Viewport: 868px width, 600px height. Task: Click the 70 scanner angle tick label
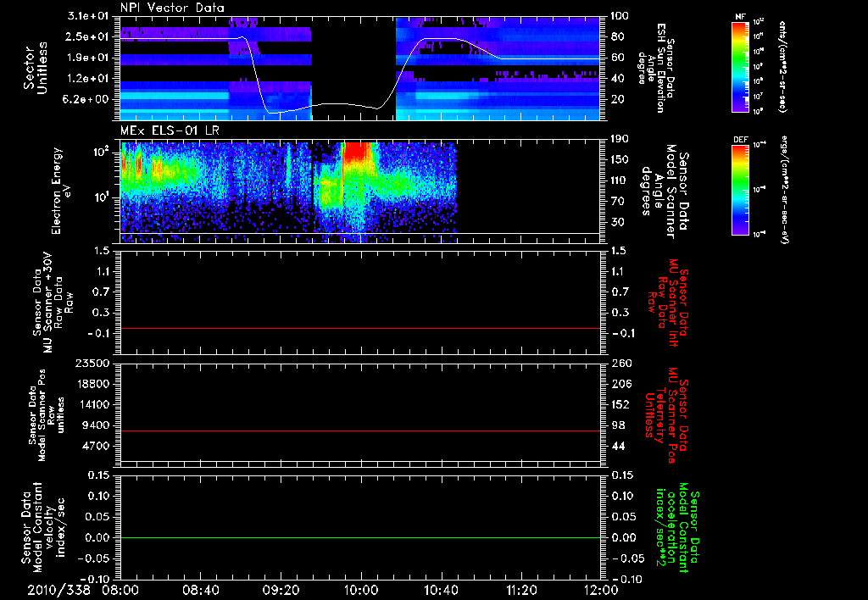tap(618, 202)
